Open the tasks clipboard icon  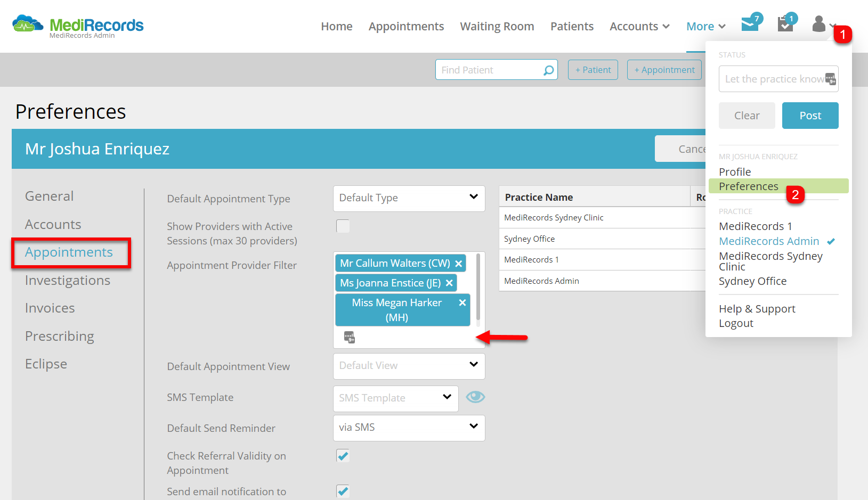785,24
